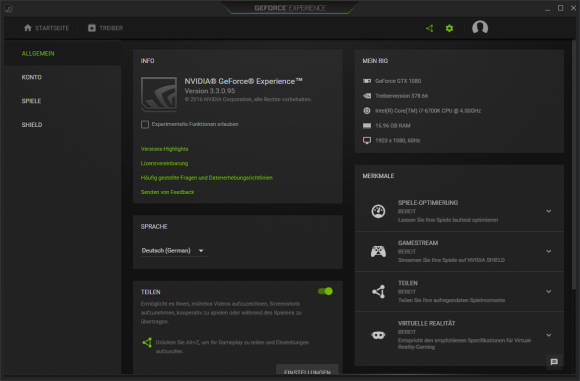Click the Teilen share icon under Merkmale
Image resolution: width=580 pixels, height=381 pixels.
coord(378,291)
